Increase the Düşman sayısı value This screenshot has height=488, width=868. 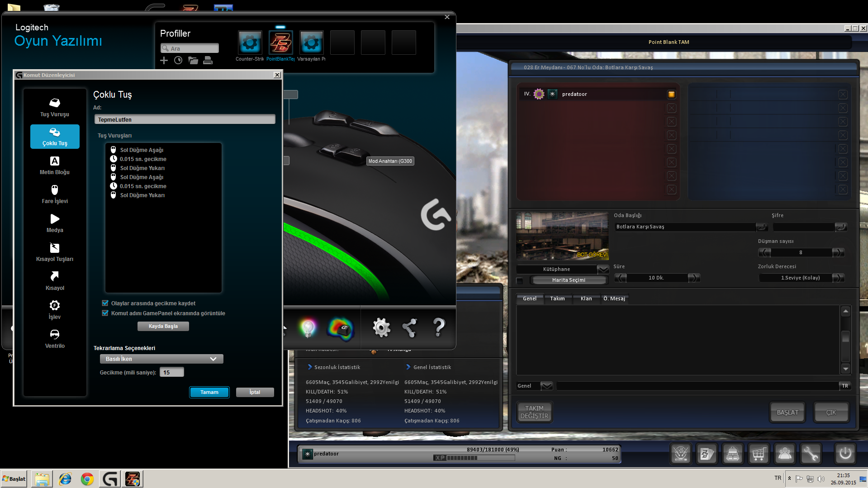(838, 253)
